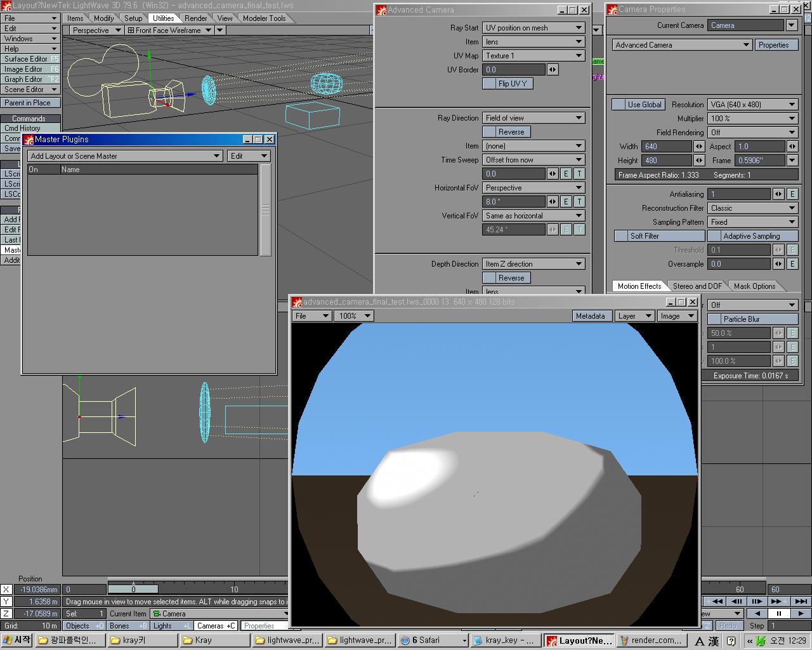
Task: Jump to the last frame
Action: 801,601
